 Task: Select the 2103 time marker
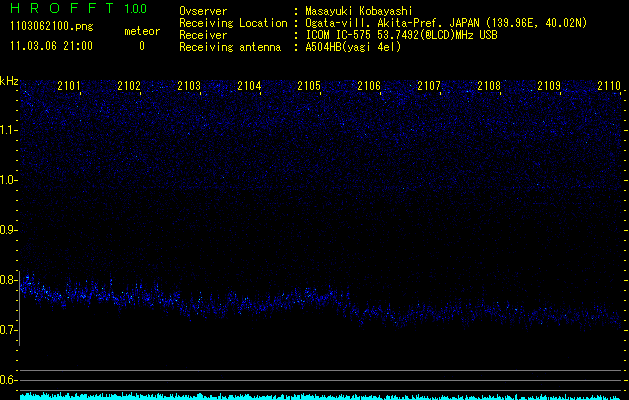(x=189, y=87)
